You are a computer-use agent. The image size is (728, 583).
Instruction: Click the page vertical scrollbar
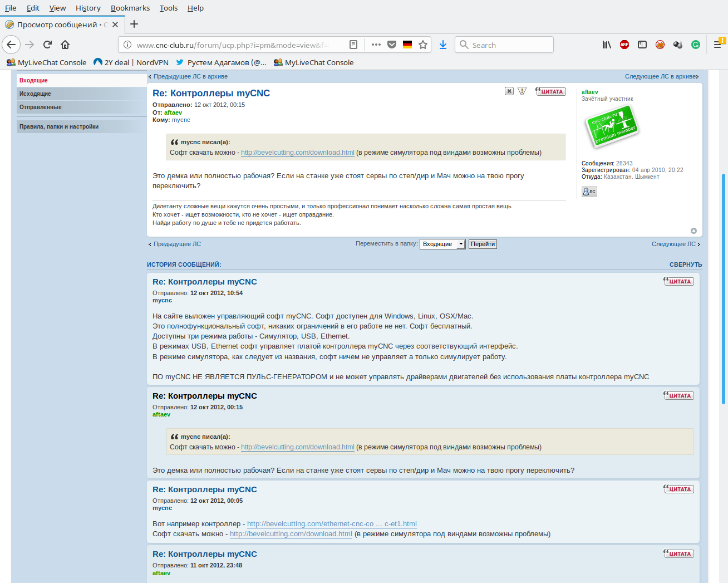pos(724,288)
